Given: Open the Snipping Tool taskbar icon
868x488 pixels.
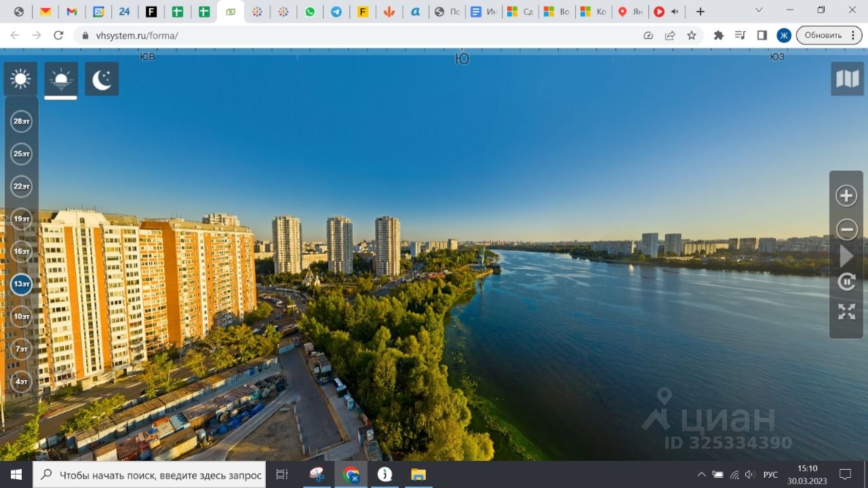Looking at the screenshot, I should click(317, 474).
